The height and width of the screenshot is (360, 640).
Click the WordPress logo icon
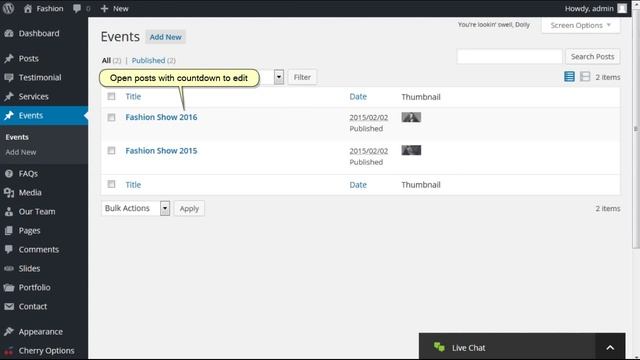[8, 8]
